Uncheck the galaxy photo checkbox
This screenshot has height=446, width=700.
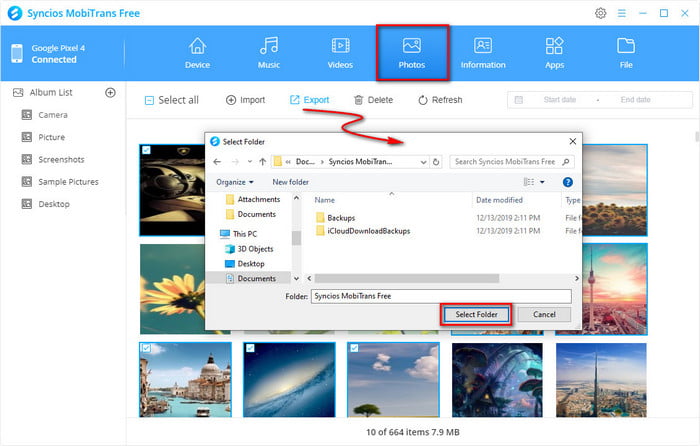[250, 348]
